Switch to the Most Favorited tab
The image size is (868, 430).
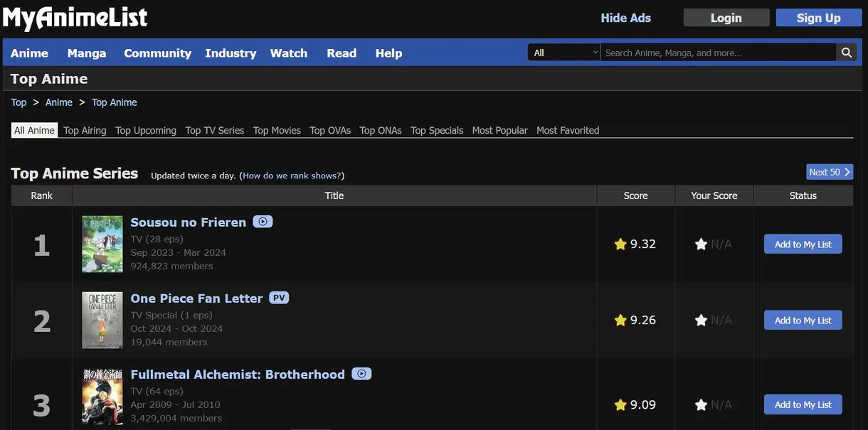coord(568,130)
